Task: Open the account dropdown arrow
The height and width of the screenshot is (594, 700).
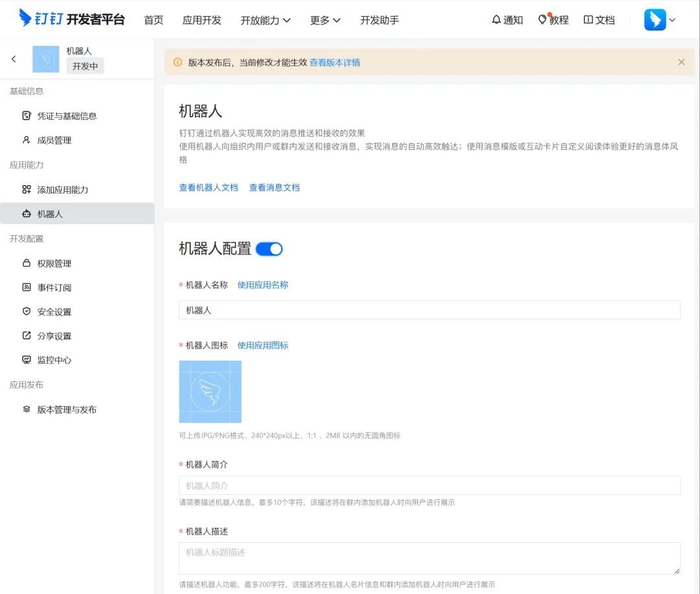Action: (672, 20)
